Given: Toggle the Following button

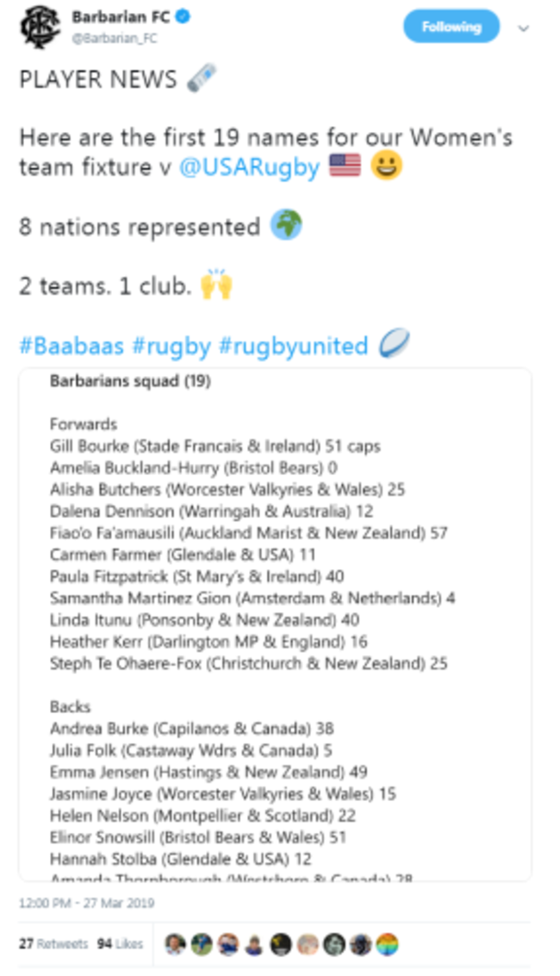Looking at the screenshot, I should (x=451, y=27).
